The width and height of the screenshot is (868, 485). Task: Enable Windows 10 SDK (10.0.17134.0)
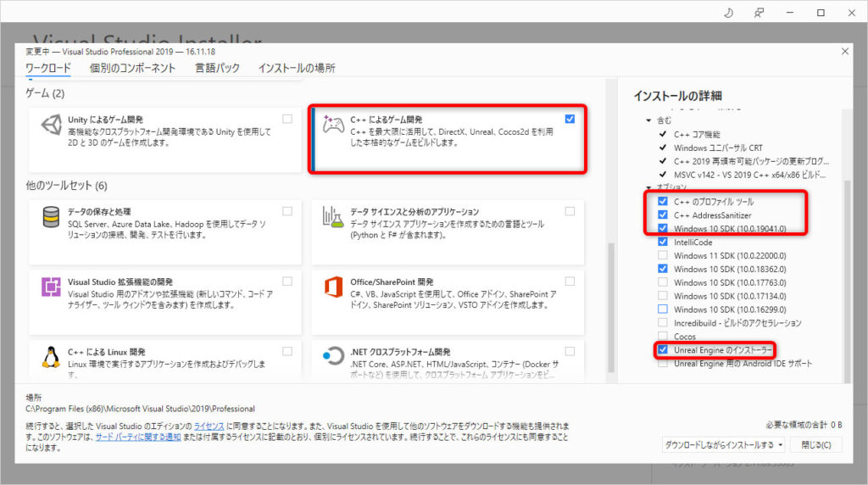(663, 296)
